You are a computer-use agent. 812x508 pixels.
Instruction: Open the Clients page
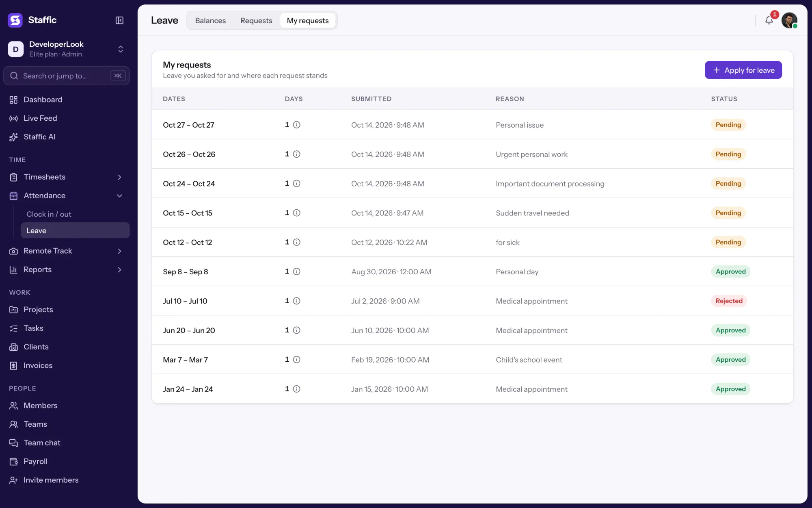[x=66, y=347]
